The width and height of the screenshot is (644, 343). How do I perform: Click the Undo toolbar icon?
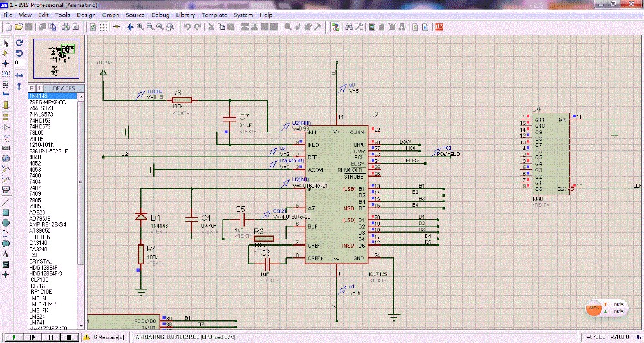187,27
